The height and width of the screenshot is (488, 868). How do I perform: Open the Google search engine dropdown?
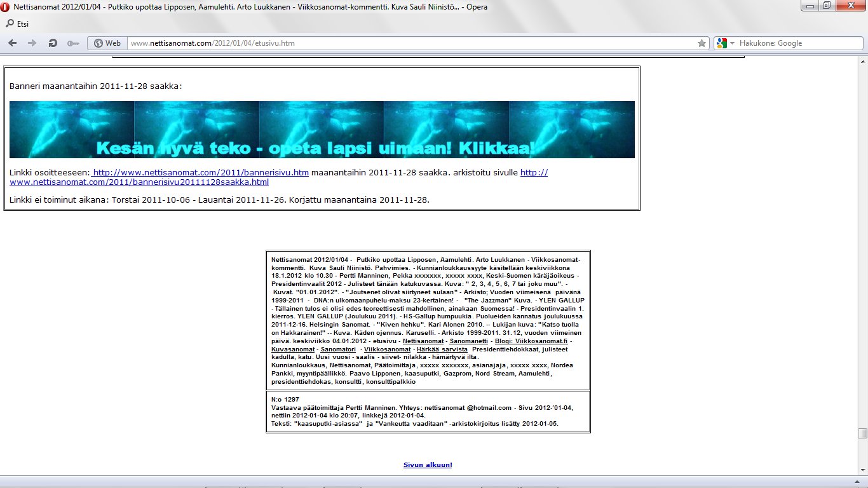click(x=724, y=43)
